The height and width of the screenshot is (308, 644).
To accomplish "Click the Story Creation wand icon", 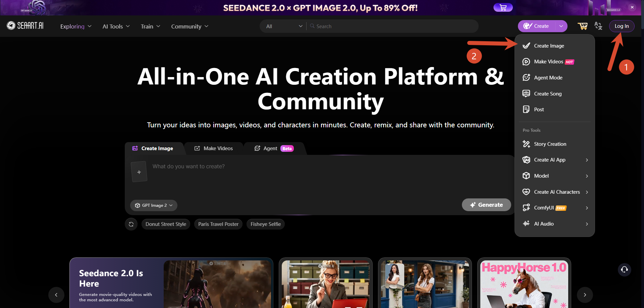I will pyautogui.click(x=526, y=144).
